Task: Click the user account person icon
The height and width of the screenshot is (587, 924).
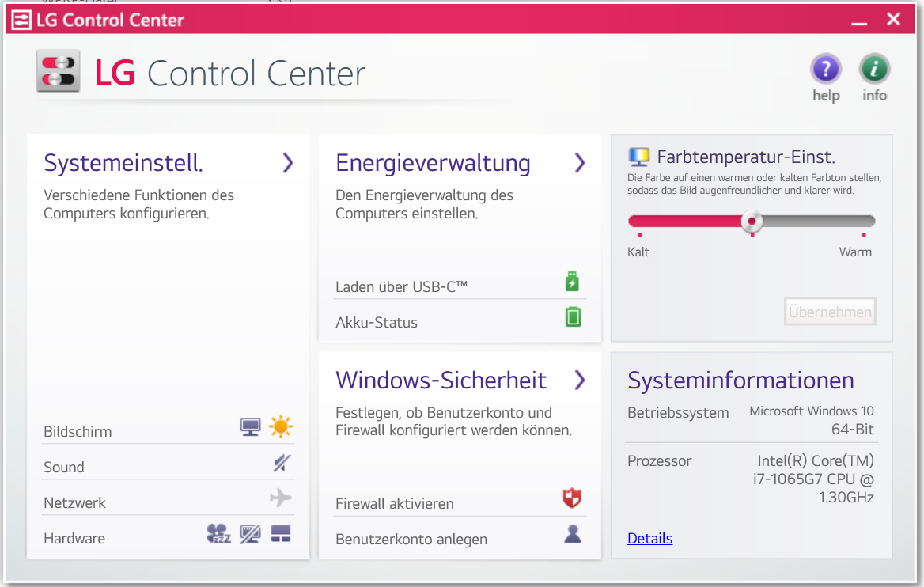Action: [573, 535]
